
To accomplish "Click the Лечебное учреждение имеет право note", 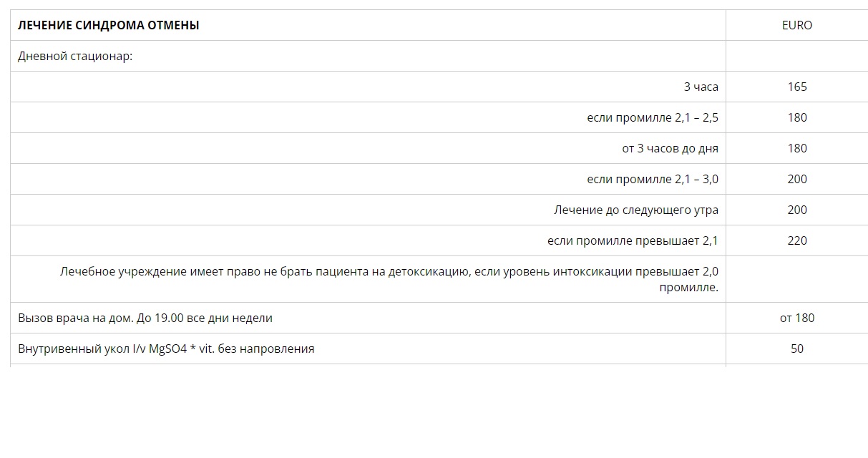I will (389, 279).
